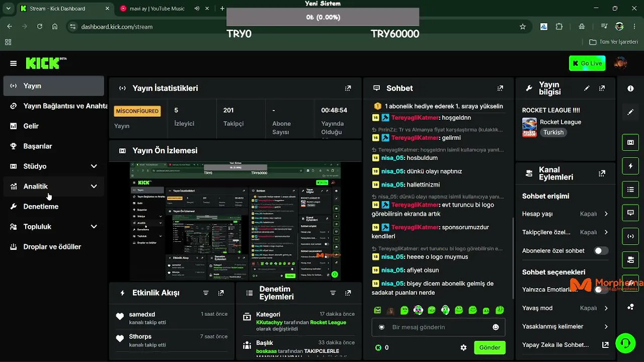Open Takipçilere özel setting chevron

coord(606,232)
